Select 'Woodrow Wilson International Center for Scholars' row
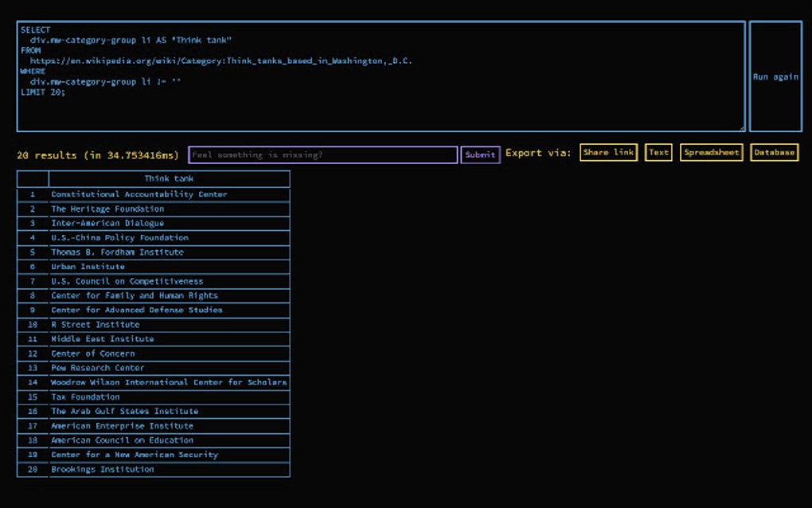Viewport: 812px width, 508px height. point(154,383)
